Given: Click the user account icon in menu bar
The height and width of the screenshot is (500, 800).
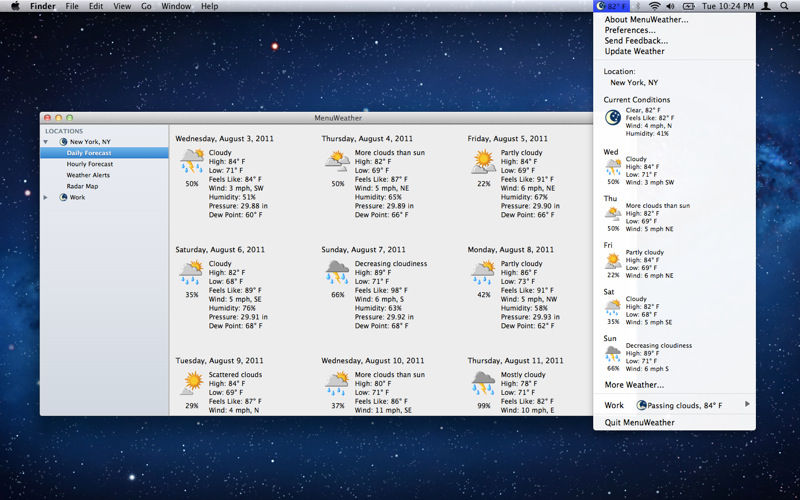Looking at the screenshot, I should click(x=766, y=6).
